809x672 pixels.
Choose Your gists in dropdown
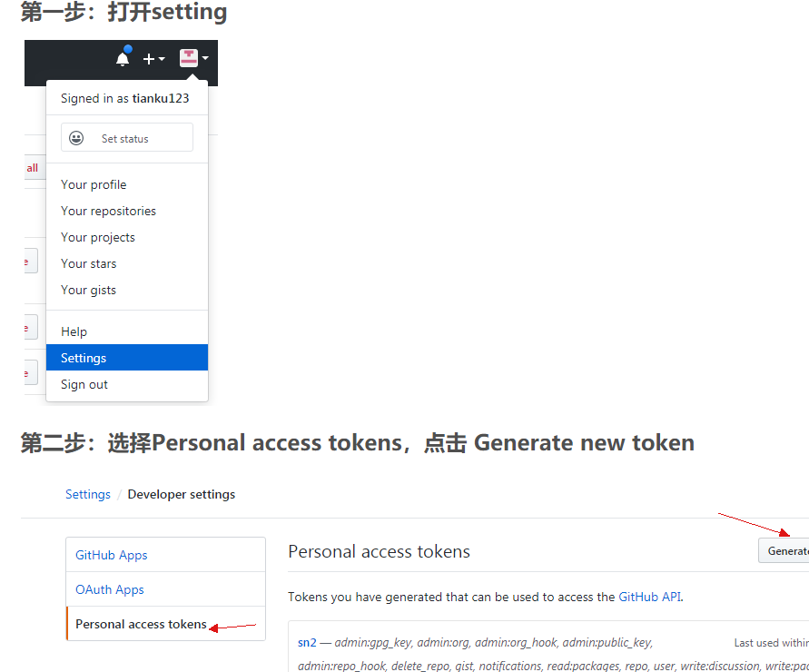coord(88,290)
